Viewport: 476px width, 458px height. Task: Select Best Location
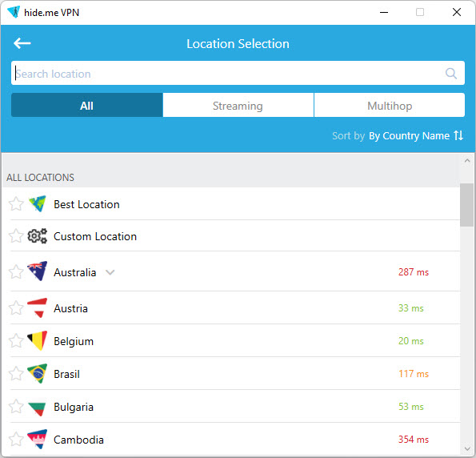pos(86,204)
